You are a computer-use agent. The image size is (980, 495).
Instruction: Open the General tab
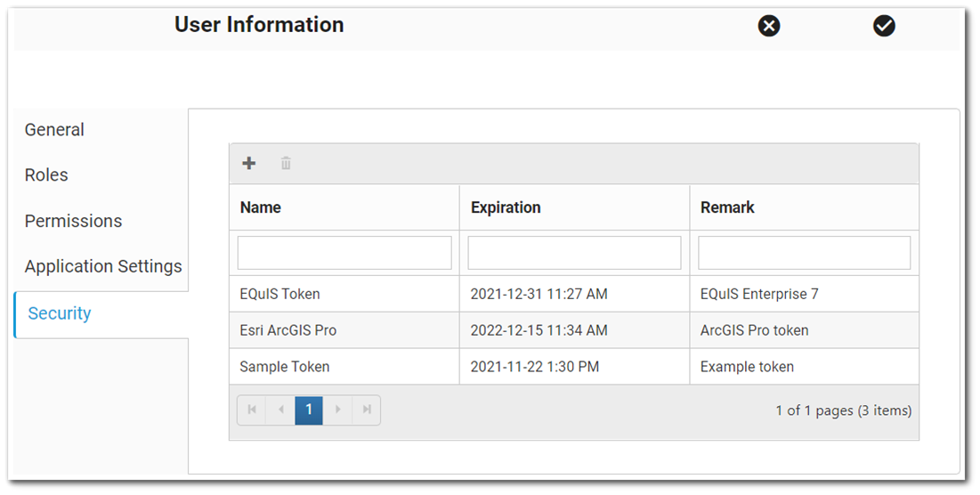54,130
